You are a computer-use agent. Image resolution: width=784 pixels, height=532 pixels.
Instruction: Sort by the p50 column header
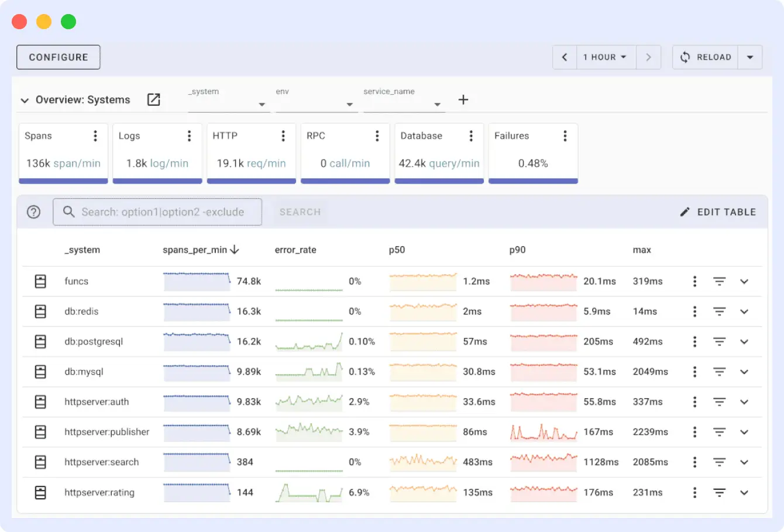397,250
